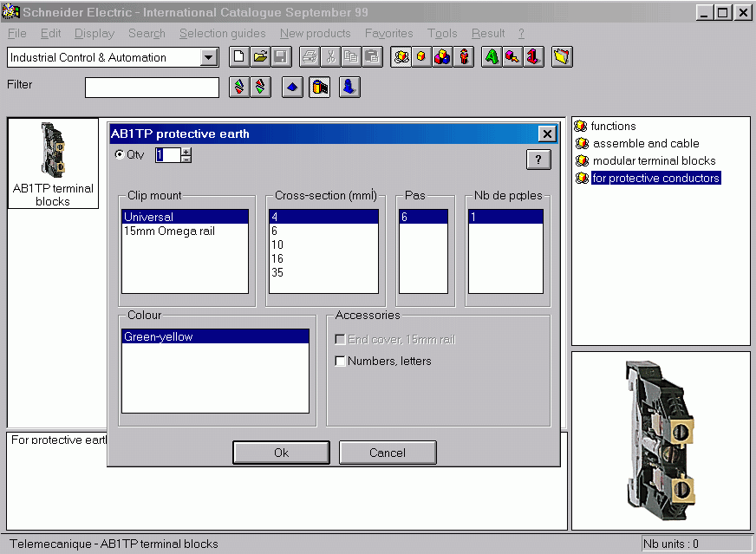Viewport: 756px width, 554px height.
Task: Tick the 'Numbers, letters' checkbox
Action: tap(340, 362)
